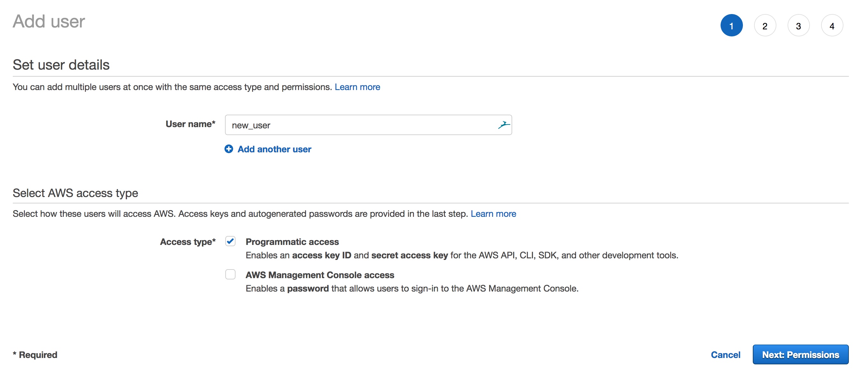Click the Next: Permissions button
868x380 pixels.
click(801, 355)
